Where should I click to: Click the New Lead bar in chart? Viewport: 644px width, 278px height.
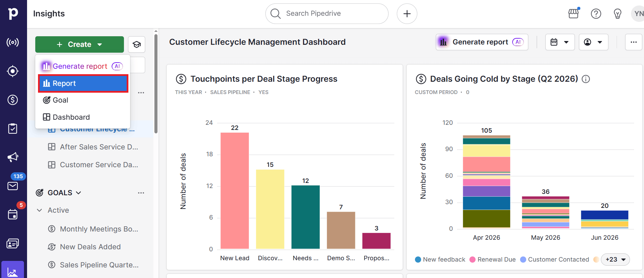(x=235, y=190)
